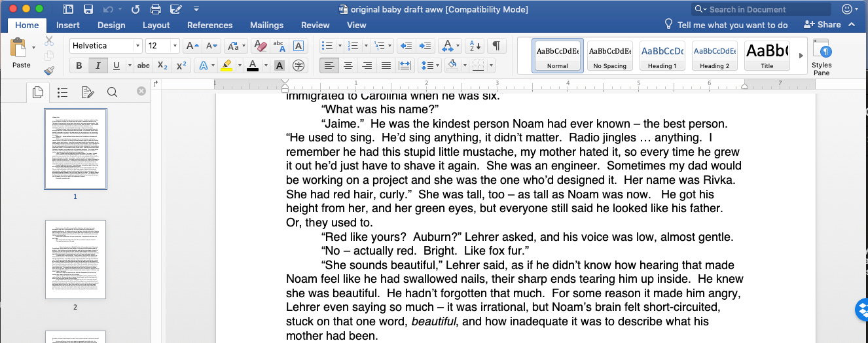
Task: Apply Character Border boxed A icon
Action: point(298,46)
